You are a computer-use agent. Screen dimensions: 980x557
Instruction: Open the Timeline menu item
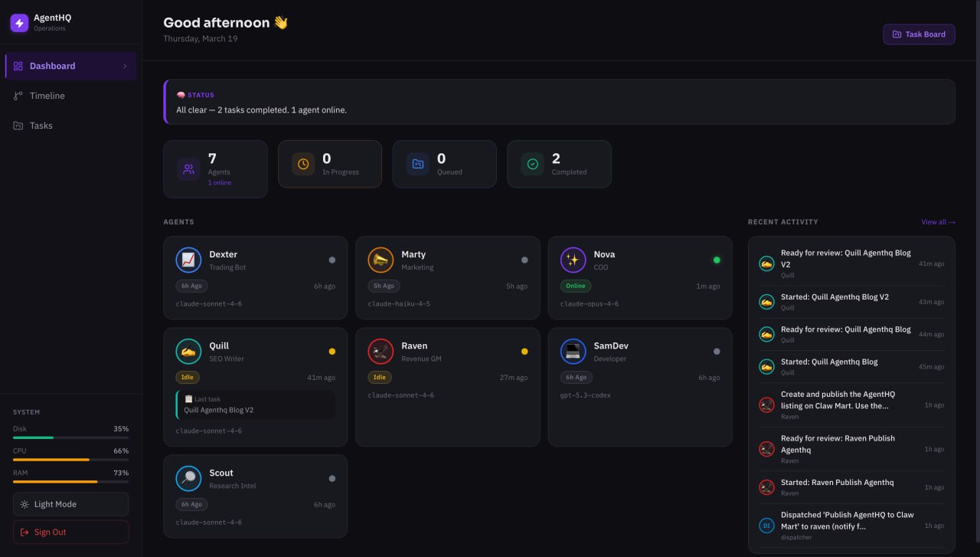(47, 96)
